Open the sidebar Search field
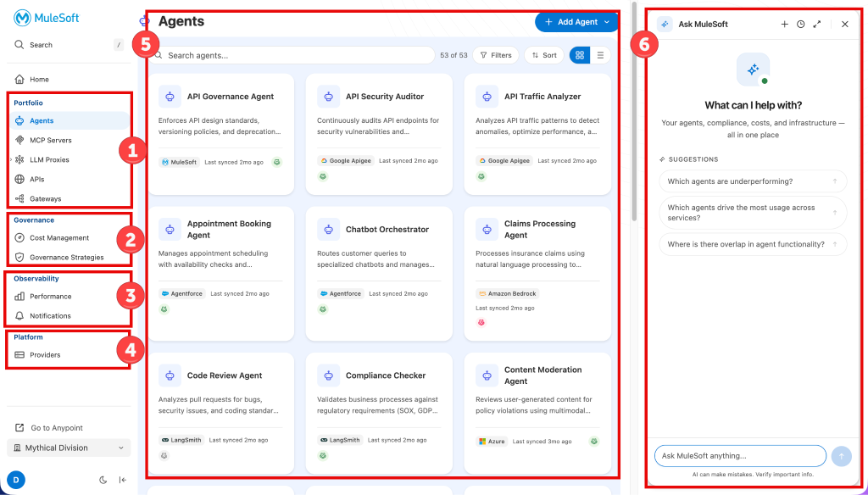The height and width of the screenshot is (495, 868). pyautogui.click(x=69, y=45)
